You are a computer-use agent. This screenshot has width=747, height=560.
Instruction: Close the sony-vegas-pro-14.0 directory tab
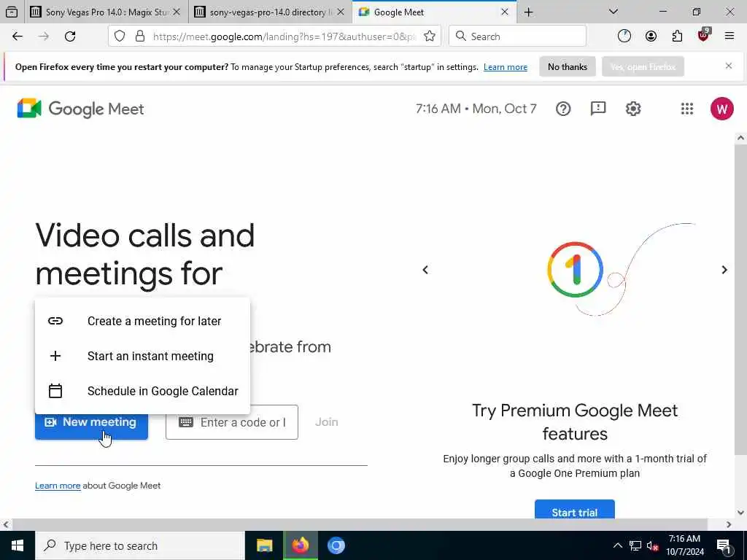(x=341, y=12)
